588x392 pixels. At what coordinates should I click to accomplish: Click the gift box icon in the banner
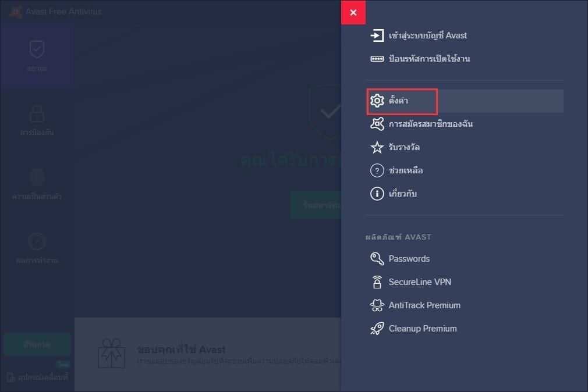[111, 354]
